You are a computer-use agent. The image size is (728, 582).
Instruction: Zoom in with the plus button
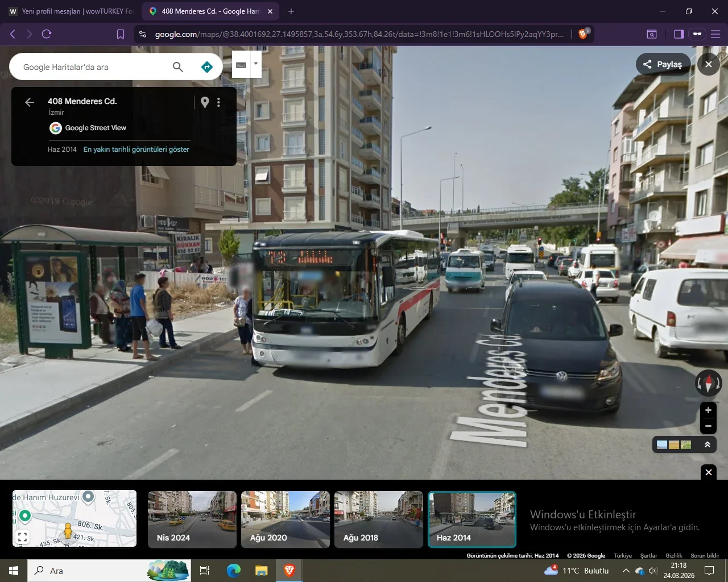coord(708,410)
